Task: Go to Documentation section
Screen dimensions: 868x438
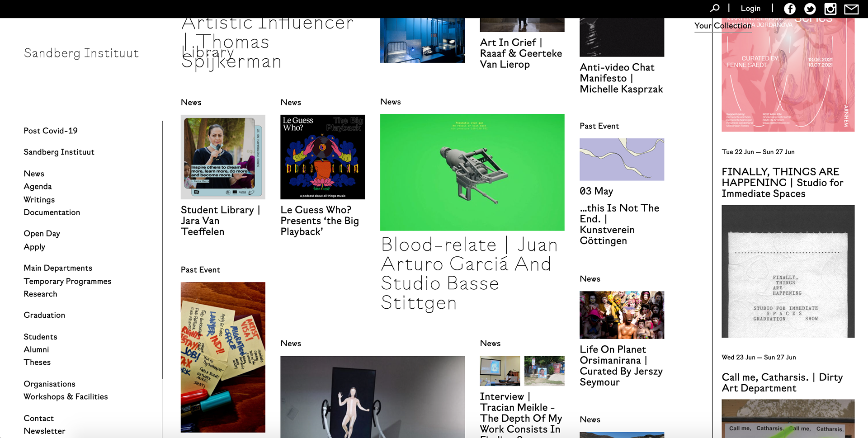Action: pyautogui.click(x=52, y=212)
